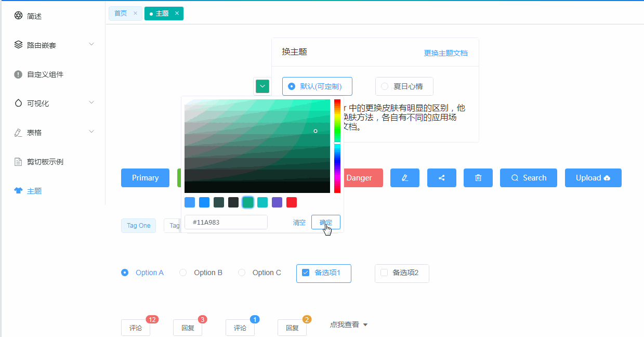Click the 剪切板示例 document icon
The image size is (644, 337).
click(x=18, y=162)
